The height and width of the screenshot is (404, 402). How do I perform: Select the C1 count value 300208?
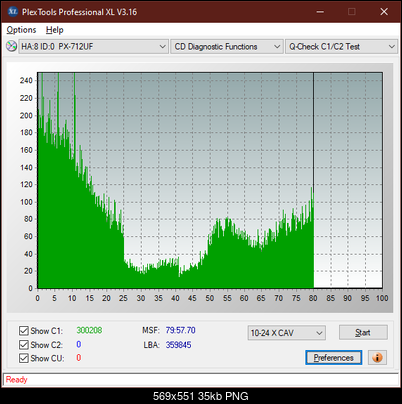coord(89,330)
